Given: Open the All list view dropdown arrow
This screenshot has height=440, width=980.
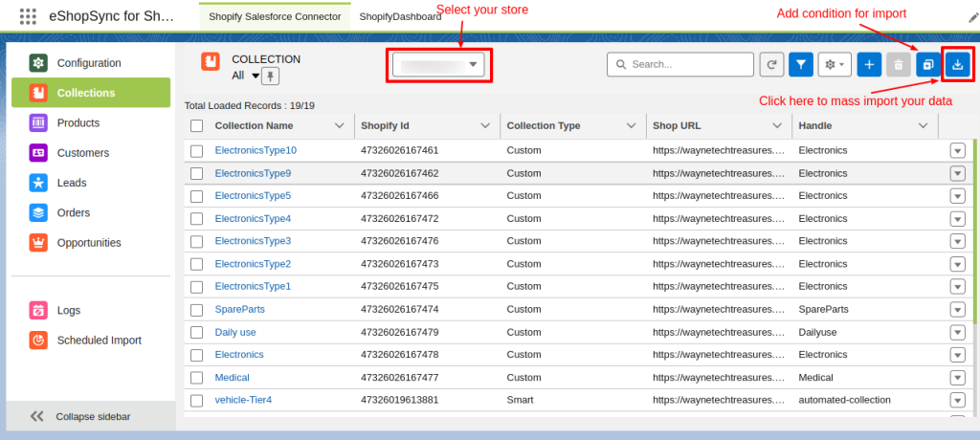Looking at the screenshot, I should 256,77.
